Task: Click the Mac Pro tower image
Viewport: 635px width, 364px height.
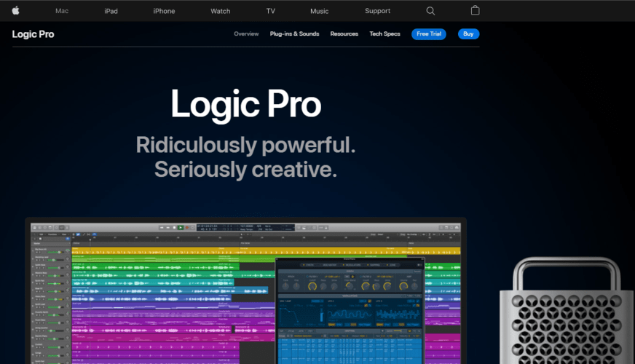Action: 567,311
